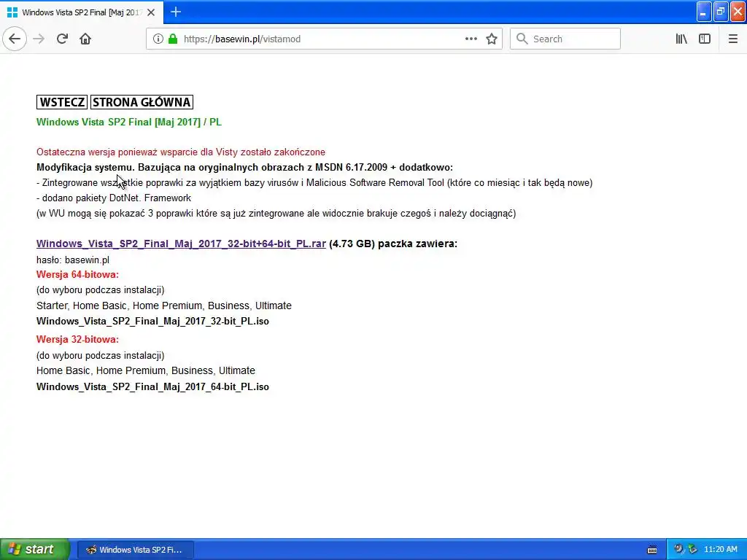The height and width of the screenshot is (560, 747).
Task: Open the Library bookshelf icon
Action: tap(681, 39)
